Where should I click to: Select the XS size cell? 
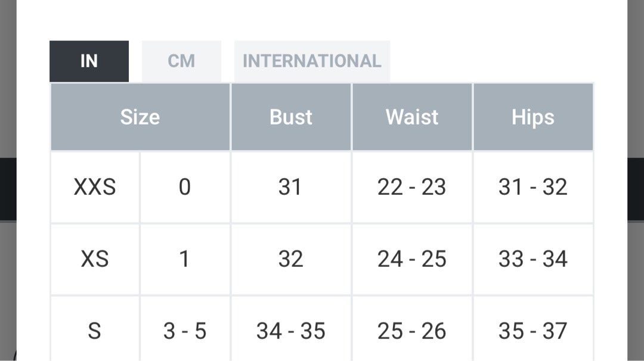(95, 259)
